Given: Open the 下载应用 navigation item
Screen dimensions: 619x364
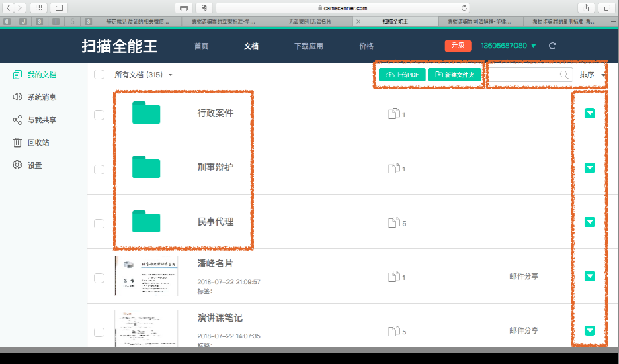Looking at the screenshot, I should tap(308, 46).
